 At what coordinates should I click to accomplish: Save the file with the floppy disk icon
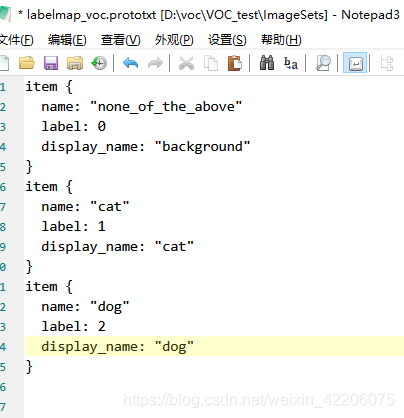[51, 63]
